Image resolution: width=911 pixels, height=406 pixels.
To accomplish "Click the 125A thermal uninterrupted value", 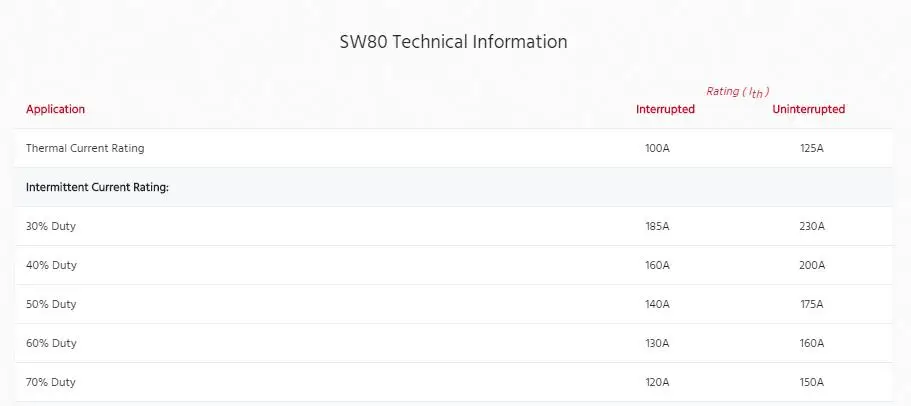I will [x=811, y=148].
